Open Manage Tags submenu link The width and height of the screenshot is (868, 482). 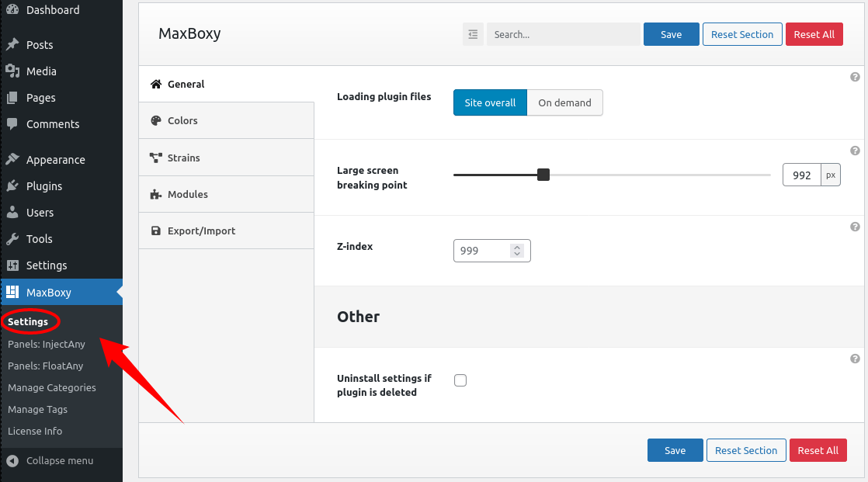(37, 410)
